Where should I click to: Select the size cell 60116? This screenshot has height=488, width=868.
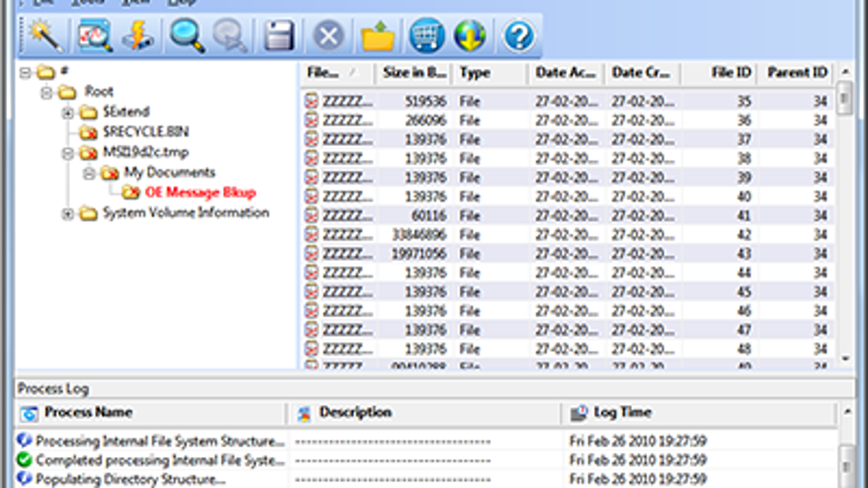[430, 215]
